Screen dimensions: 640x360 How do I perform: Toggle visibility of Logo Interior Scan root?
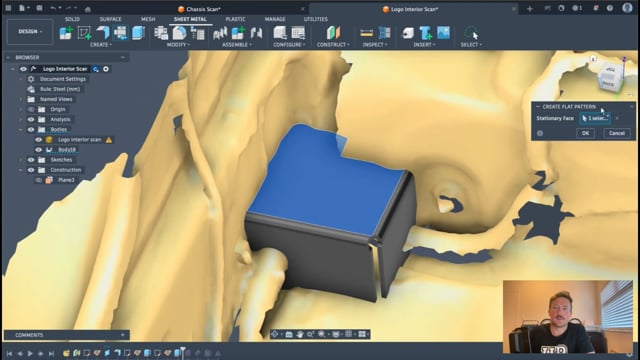click(x=23, y=69)
